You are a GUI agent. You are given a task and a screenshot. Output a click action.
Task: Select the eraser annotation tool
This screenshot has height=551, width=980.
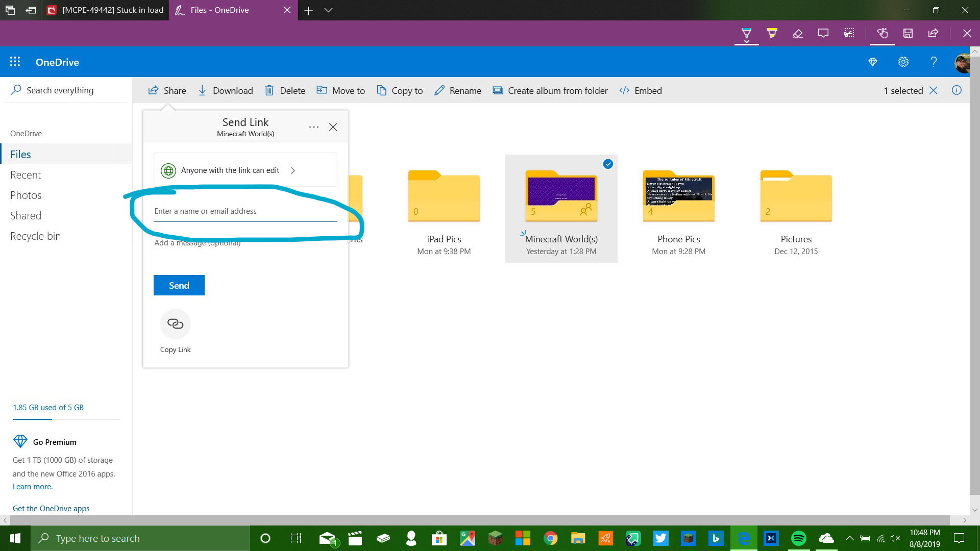coord(797,34)
